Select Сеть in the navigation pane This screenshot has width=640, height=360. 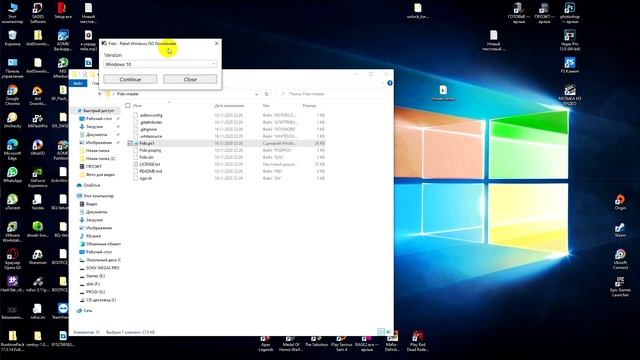click(87, 311)
